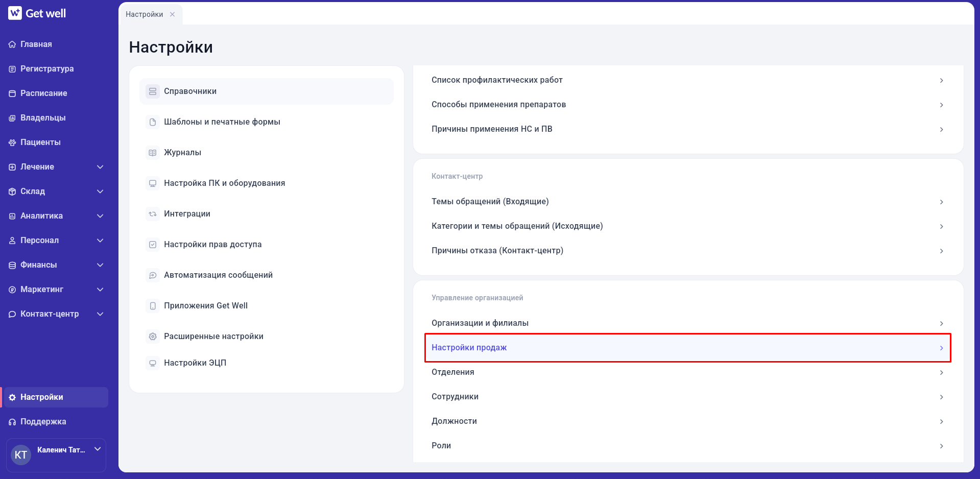This screenshot has height=479, width=980.
Task: Click the Маркетинг sidebar icon
Action: pos(12,290)
